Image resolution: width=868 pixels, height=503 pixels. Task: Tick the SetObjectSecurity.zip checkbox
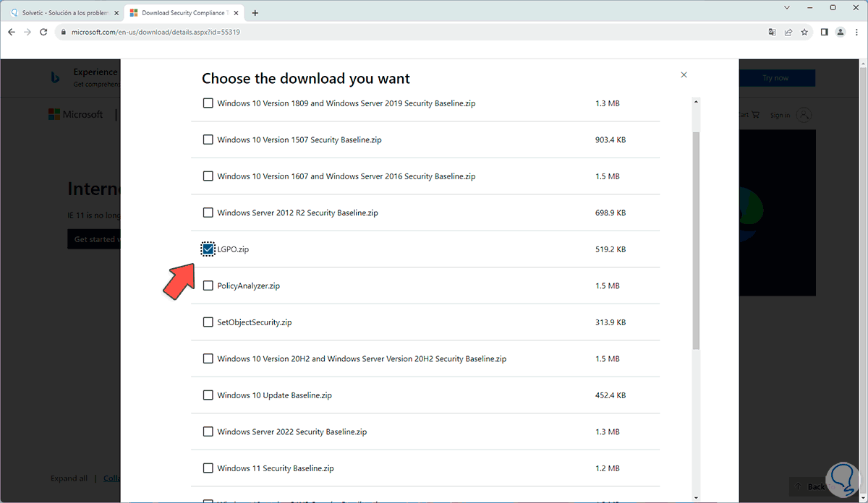[x=208, y=322]
